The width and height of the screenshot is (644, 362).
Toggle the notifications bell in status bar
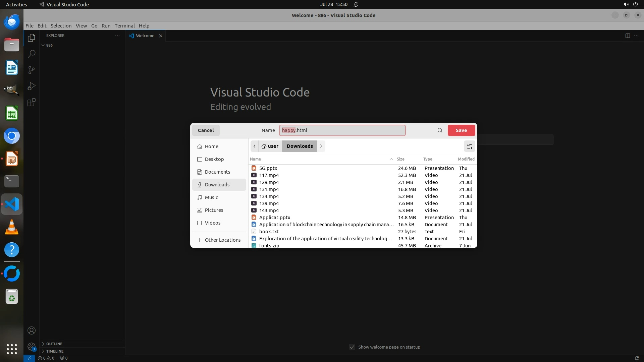click(x=636, y=358)
